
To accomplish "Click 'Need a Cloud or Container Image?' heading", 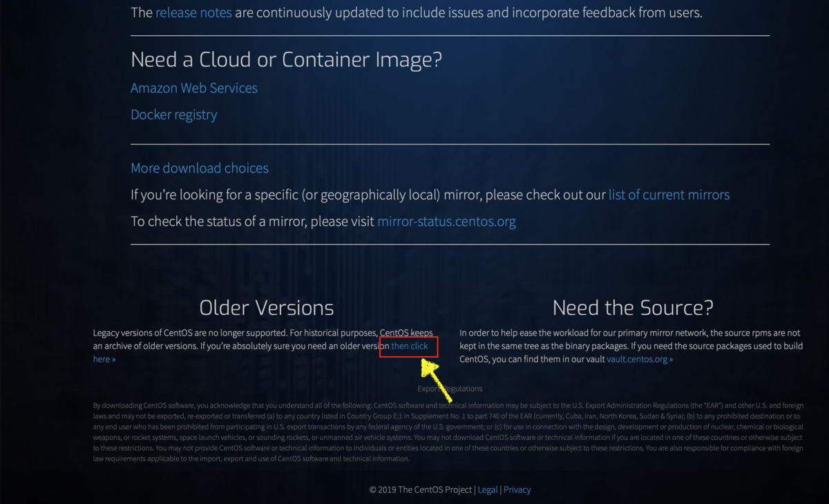I will (286, 59).
